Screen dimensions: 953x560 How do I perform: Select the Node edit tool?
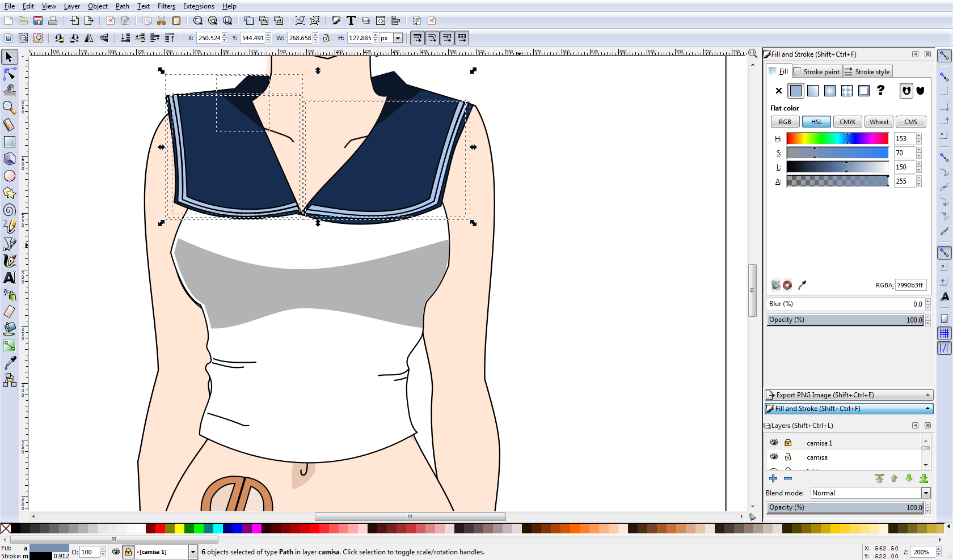coord(9,74)
